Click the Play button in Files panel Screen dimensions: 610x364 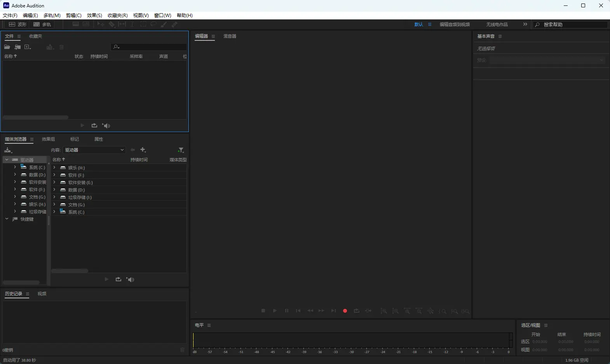[x=82, y=125]
